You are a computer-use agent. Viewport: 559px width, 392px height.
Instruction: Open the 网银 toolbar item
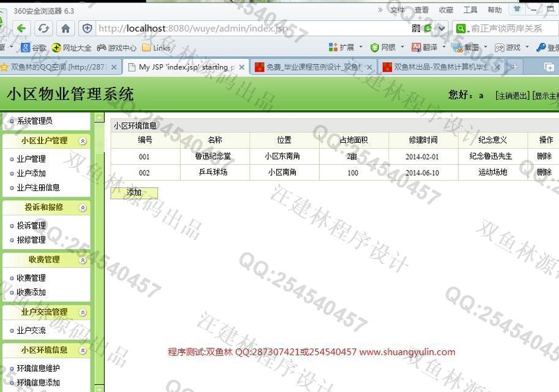coord(383,47)
